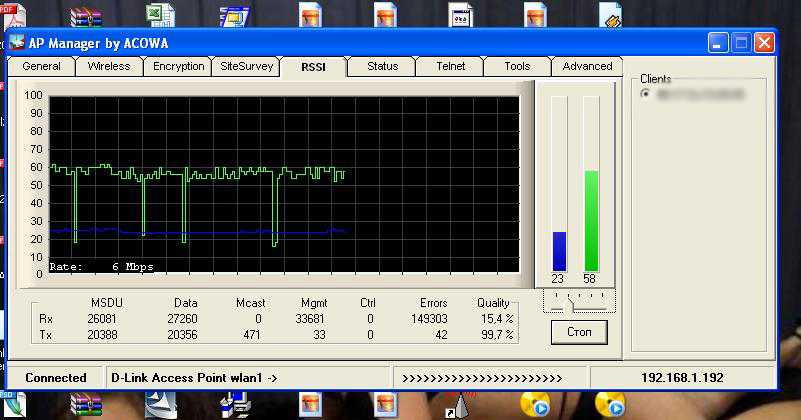Click the AP Manager title bar icon

tap(18, 42)
